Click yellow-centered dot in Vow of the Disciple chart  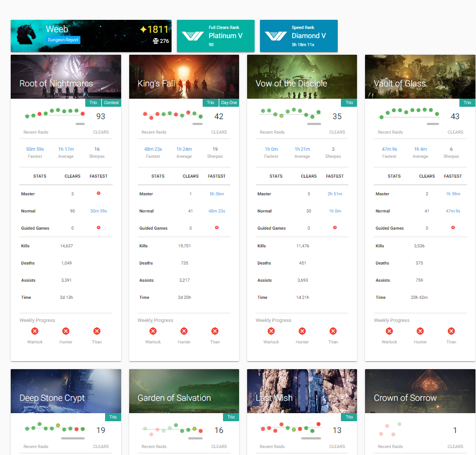(x=281, y=116)
